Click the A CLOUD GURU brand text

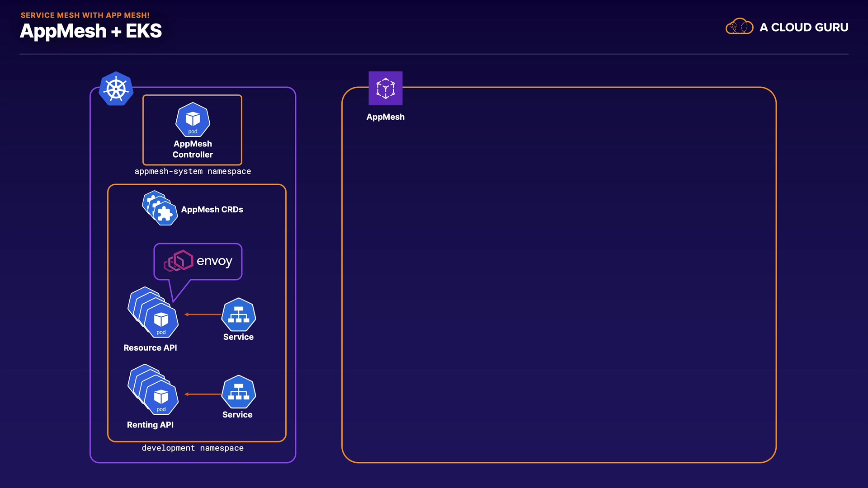click(x=804, y=28)
